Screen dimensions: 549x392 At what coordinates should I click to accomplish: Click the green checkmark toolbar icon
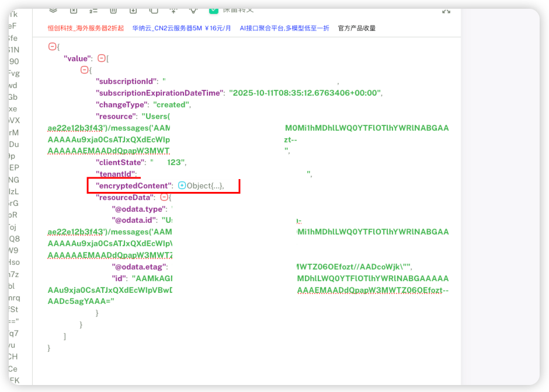[x=213, y=9]
